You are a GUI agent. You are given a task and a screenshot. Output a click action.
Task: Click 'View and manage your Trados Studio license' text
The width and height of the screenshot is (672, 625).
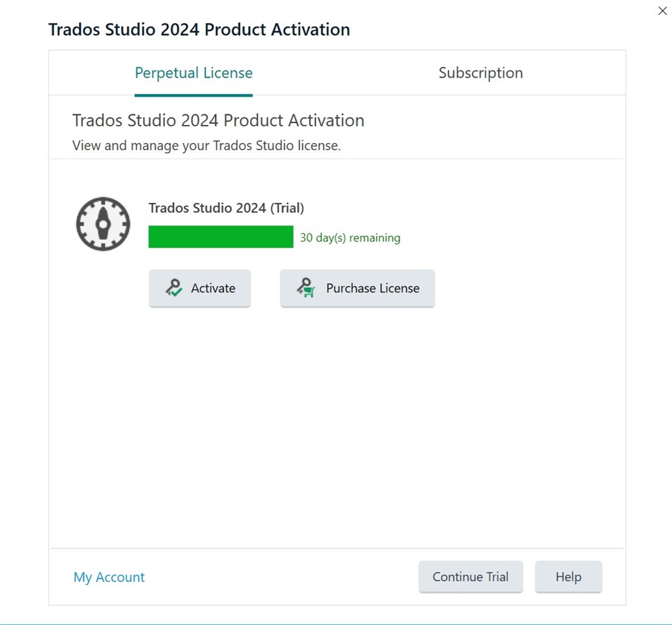click(206, 146)
